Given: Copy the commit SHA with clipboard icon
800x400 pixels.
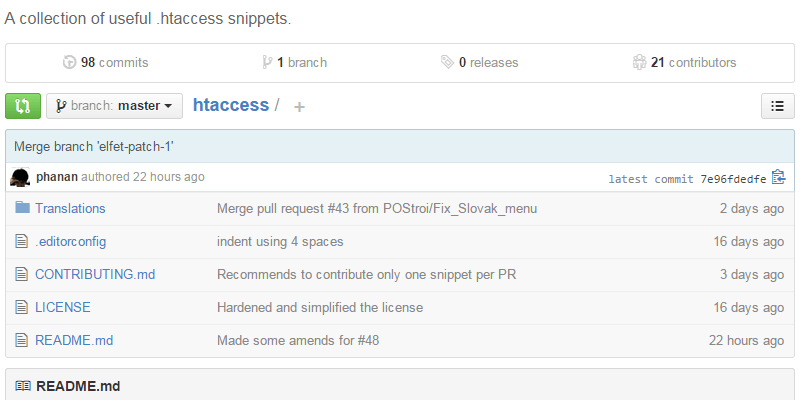Looking at the screenshot, I should (778, 178).
